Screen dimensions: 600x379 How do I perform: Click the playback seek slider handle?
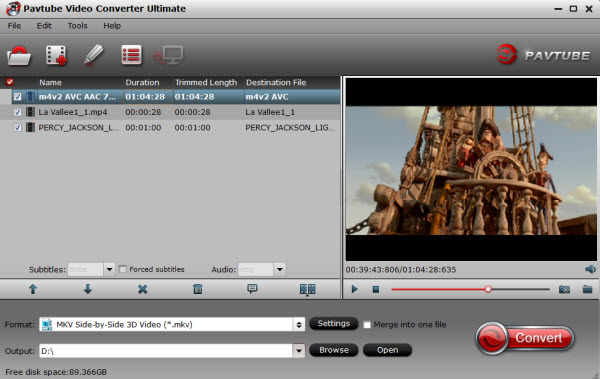488,289
